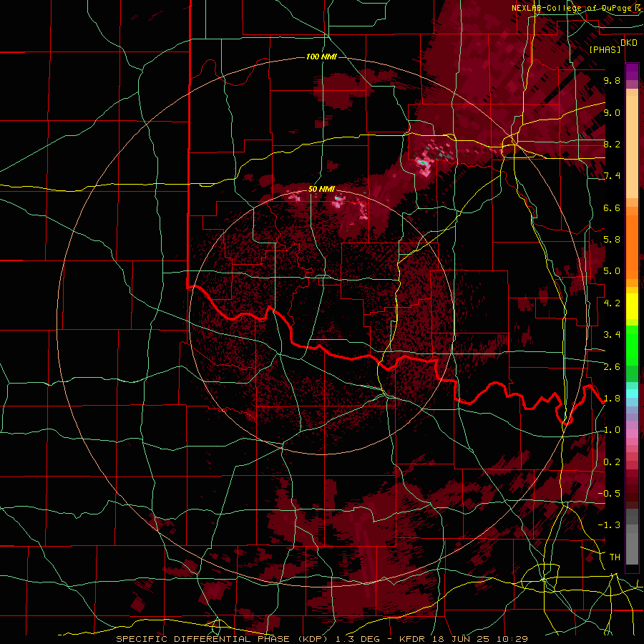Click the 0.2 legend value

(x=612, y=462)
